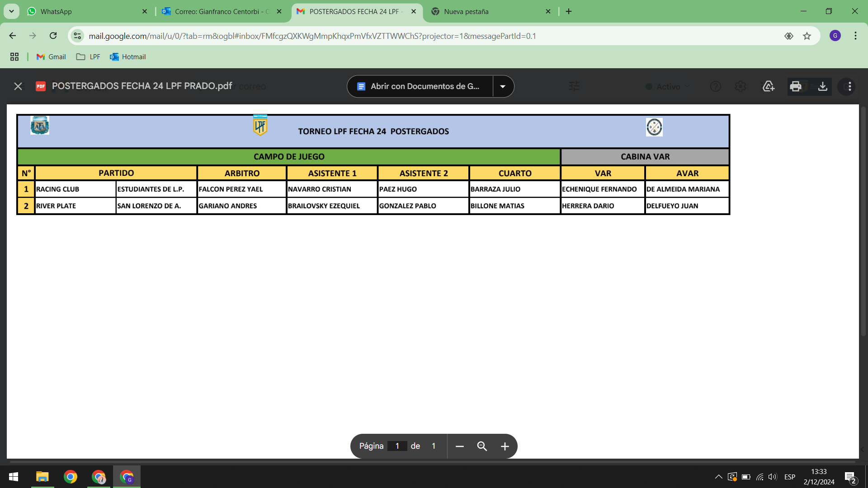Show hidden system tray icons chevron
Image resolution: width=868 pixels, height=488 pixels.
click(x=718, y=477)
